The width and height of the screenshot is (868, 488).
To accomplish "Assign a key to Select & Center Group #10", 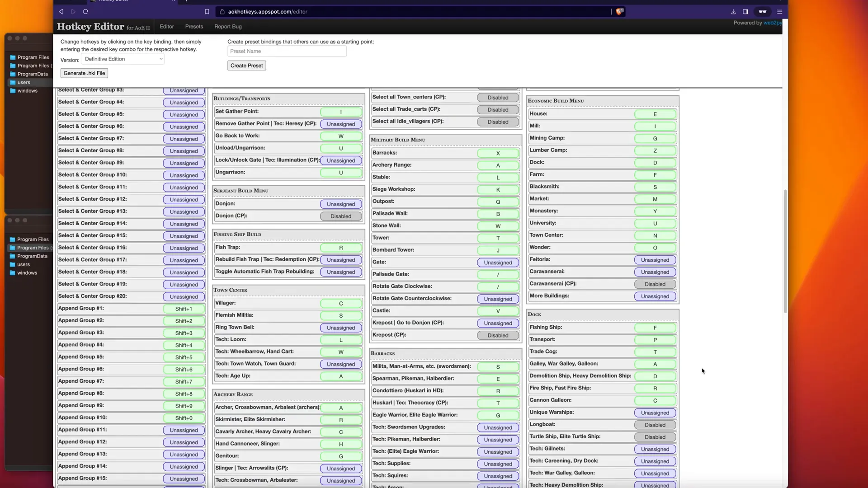I will pyautogui.click(x=184, y=176).
